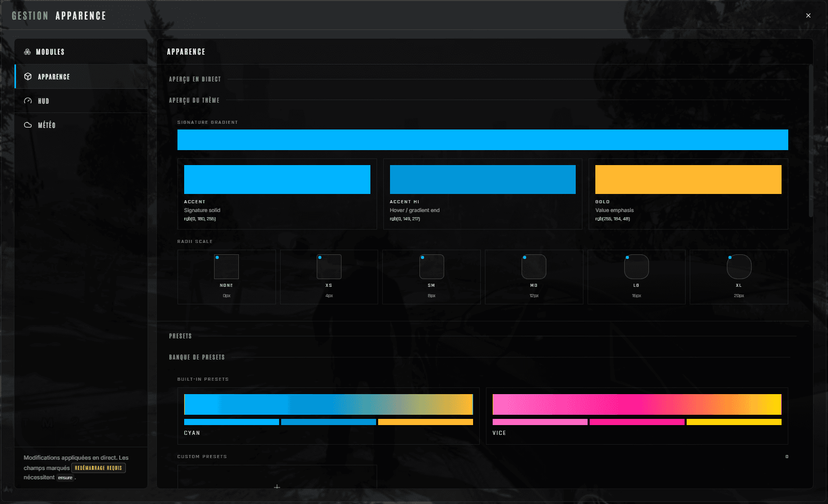Click the plus icon to add custom preset
Viewport: 828px width, 504px height.
click(x=277, y=486)
